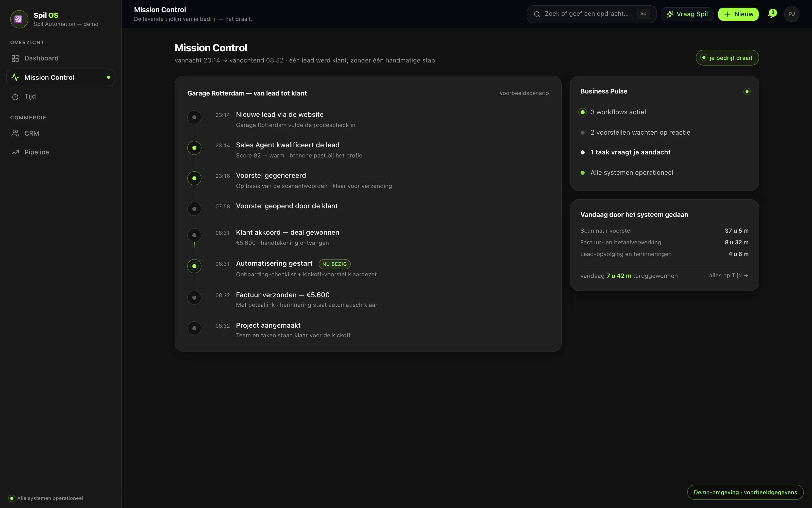Click the 'Project aangemaakt' event title

pyautogui.click(x=268, y=326)
